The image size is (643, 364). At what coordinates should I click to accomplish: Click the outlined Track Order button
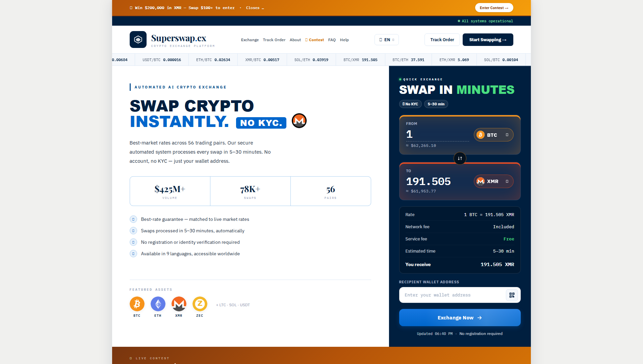(442, 40)
